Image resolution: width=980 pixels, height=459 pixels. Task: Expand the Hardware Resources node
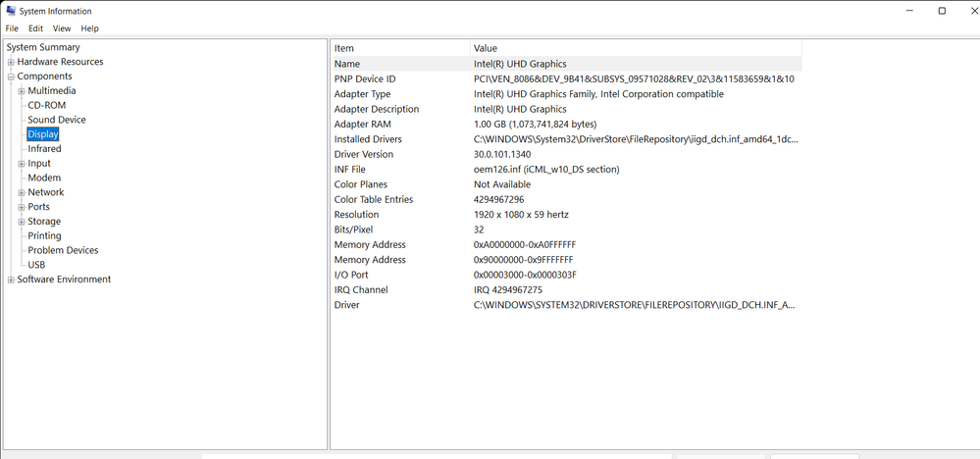11,62
